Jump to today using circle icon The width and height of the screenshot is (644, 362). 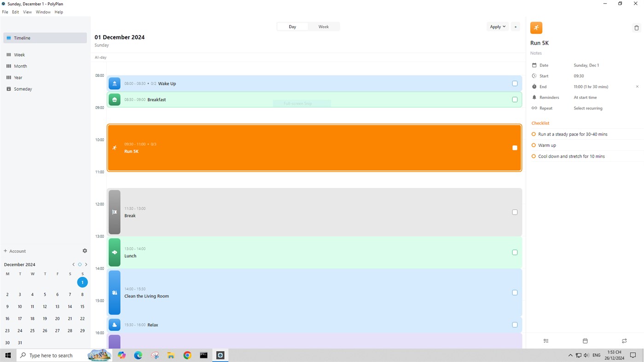coord(80,264)
